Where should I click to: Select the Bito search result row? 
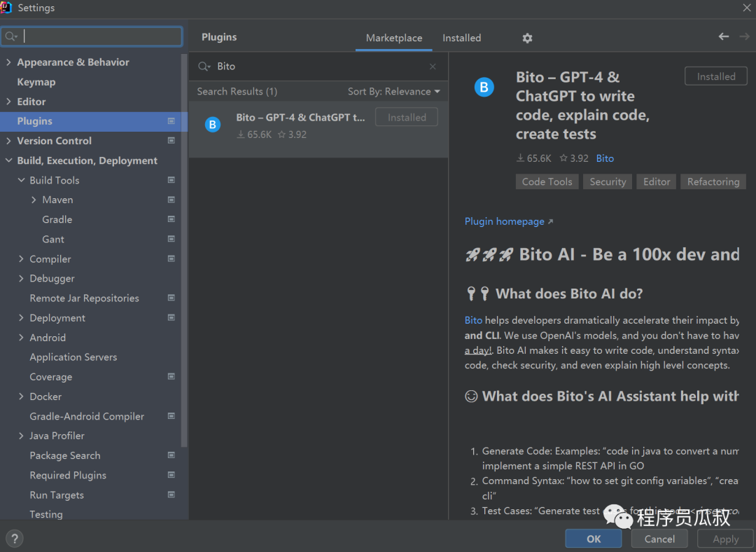point(318,129)
